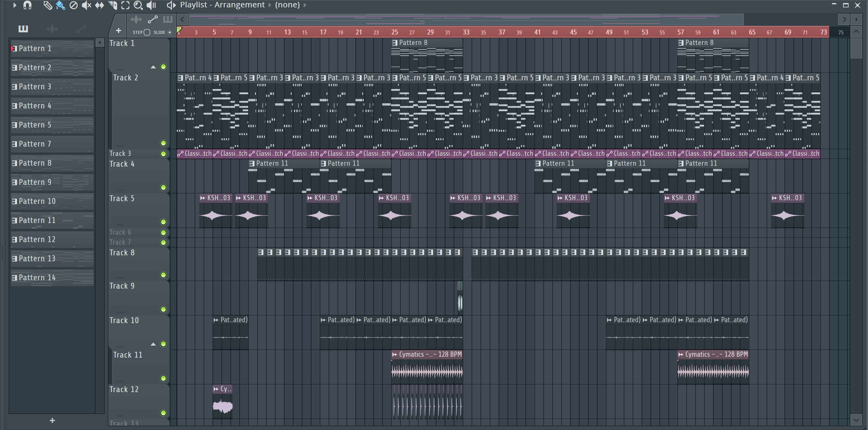Select Pattern 5 in picker
Image resolution: width=868 pixels, height=430 pixels.
click(52, 125)
